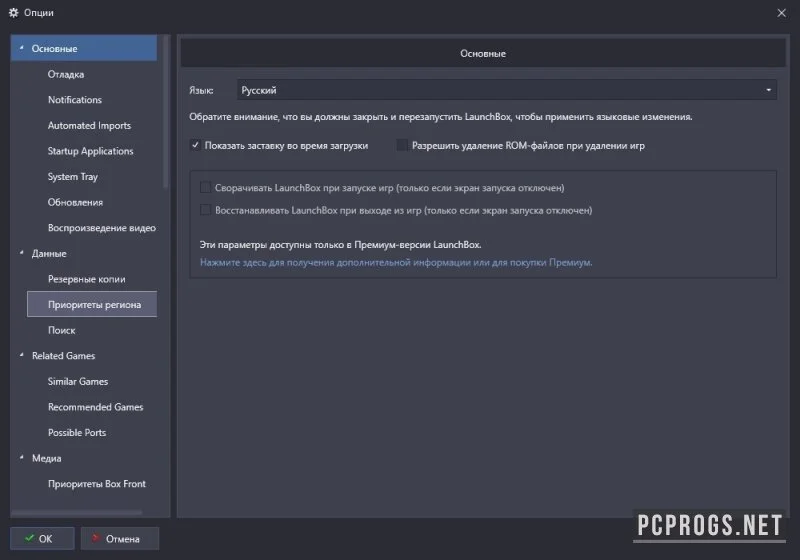This screenshot has height=560, width=800.
Task: Open the Премиум purchase information link
Action: [x=396, y=262]
